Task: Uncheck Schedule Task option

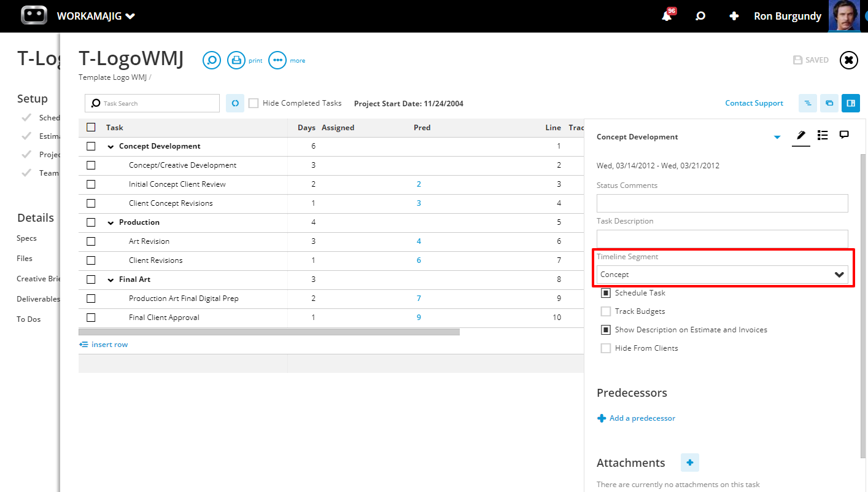Action: pyautogui.click(x=606, y=293)
